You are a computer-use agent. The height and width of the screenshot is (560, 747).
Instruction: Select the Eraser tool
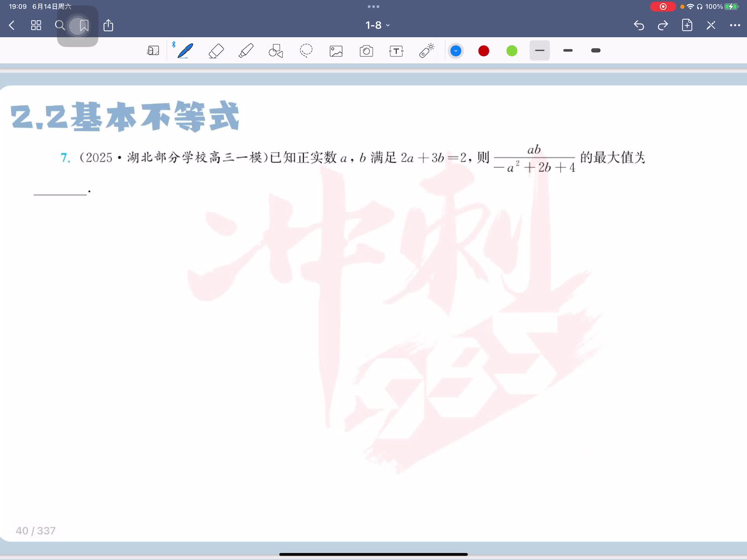click(216, 51)
